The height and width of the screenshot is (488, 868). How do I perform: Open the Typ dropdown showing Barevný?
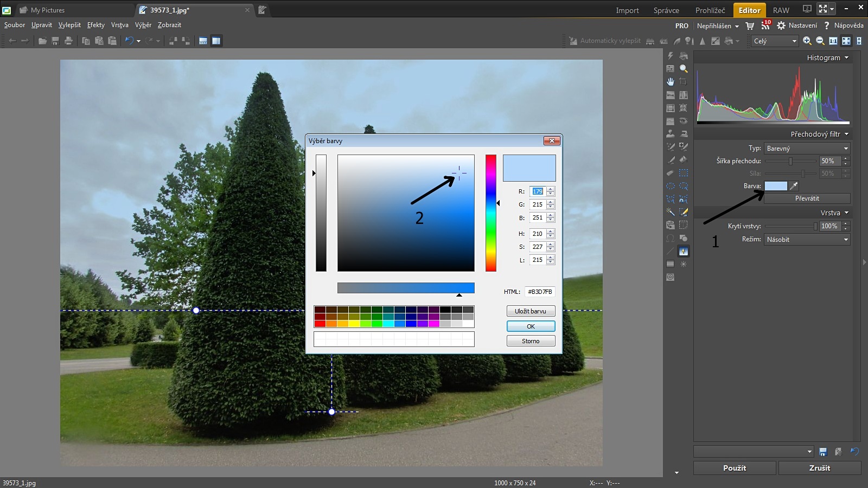pos(807,148)
